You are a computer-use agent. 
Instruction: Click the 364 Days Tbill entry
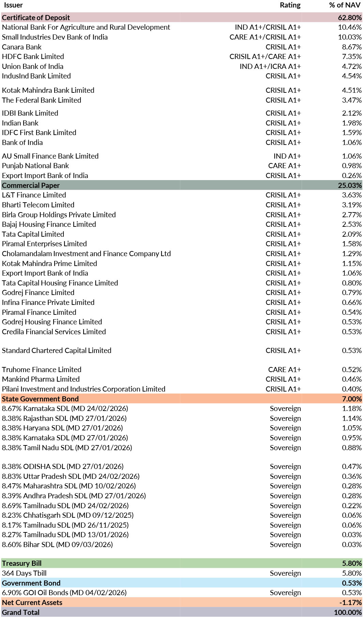[24, 573]
